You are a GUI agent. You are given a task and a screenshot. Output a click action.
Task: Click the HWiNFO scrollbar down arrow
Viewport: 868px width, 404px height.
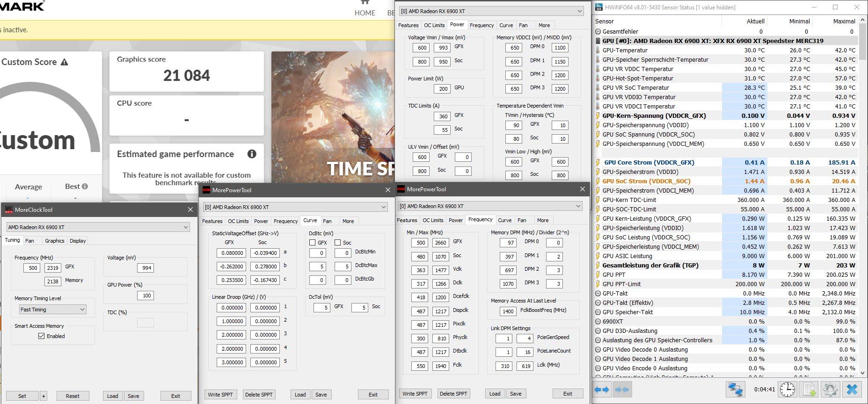pos(863,373)
